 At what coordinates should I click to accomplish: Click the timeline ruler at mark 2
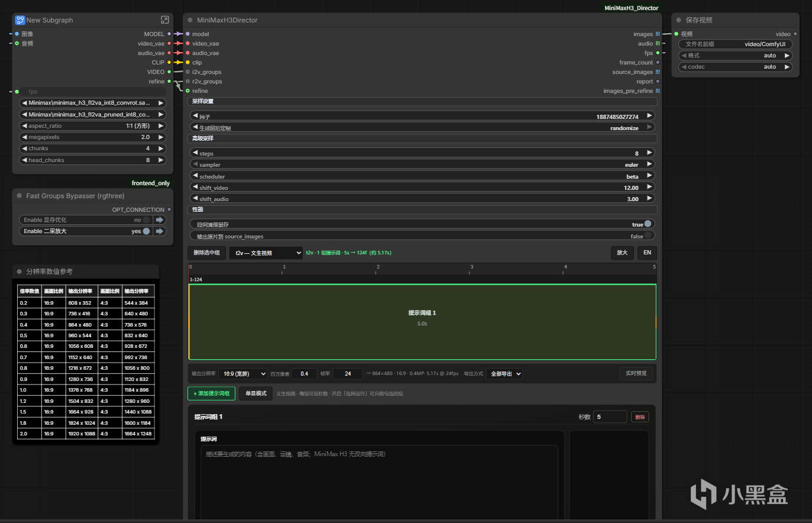[377, 269]
